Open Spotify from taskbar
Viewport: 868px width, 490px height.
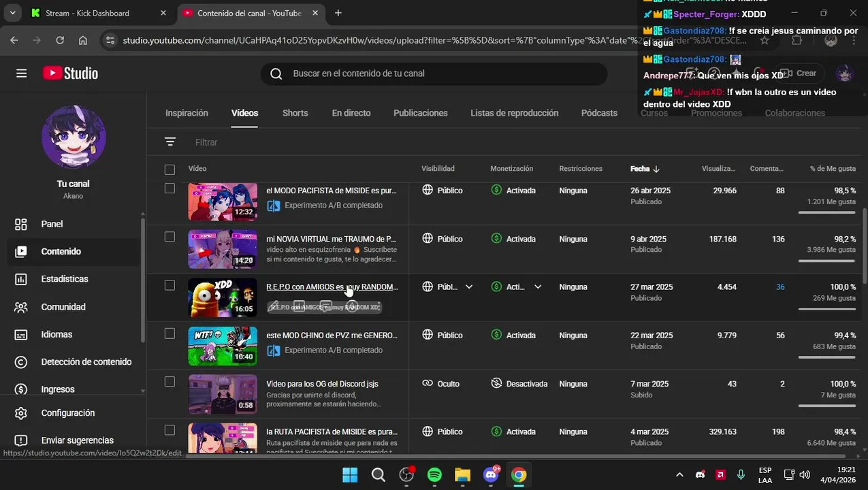click(x=434, y=475)
